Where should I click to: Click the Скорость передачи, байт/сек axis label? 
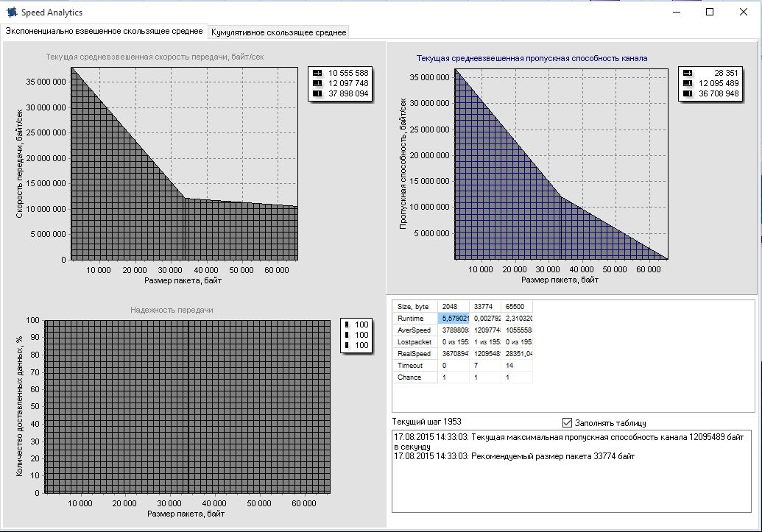pyautogui.click(x=19, y=163)
